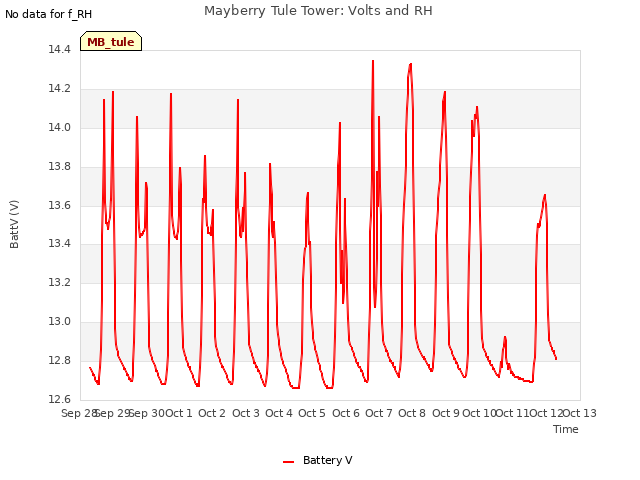Image resolution: width=640 pixels, height=480 pixels.
Task: Click the 13.0 y-axis tick label
Action: pos(59,322)
